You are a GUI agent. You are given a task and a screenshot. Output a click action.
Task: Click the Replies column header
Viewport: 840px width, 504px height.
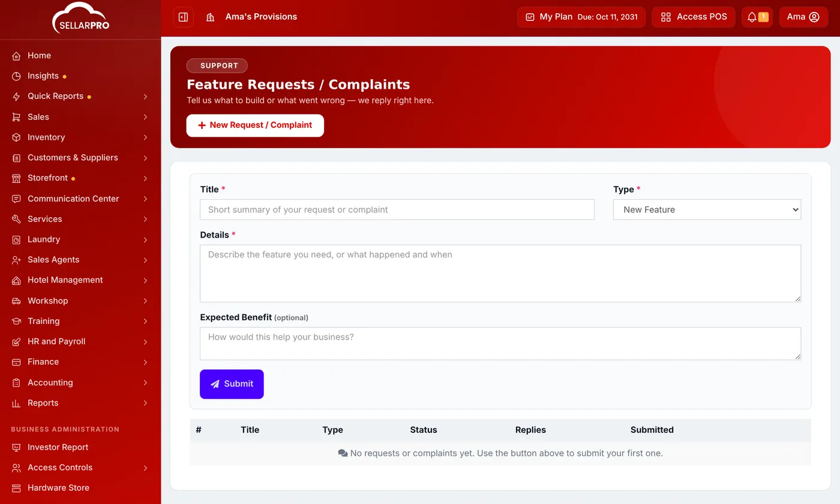click(530, 430)
